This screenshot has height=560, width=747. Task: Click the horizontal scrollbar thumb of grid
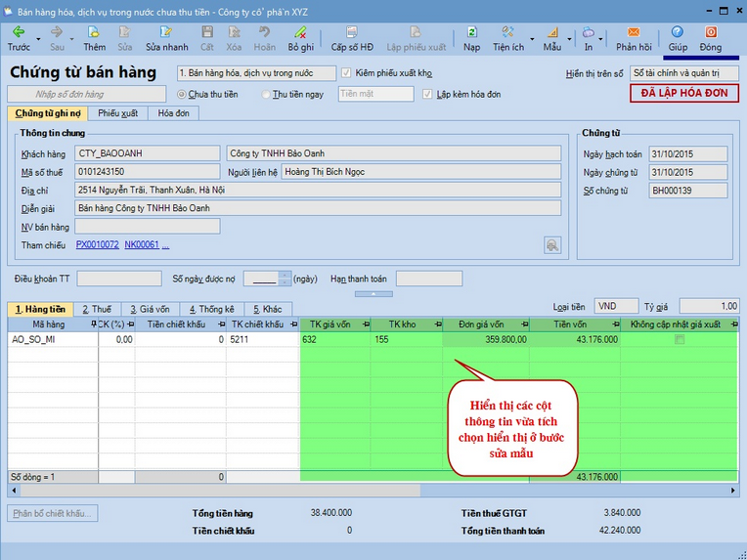point(220,490)
